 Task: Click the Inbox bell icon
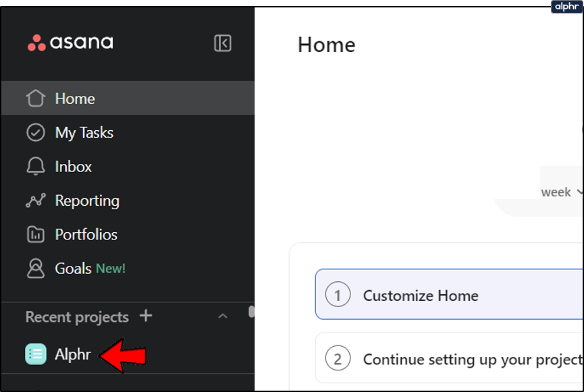point(35,167)
